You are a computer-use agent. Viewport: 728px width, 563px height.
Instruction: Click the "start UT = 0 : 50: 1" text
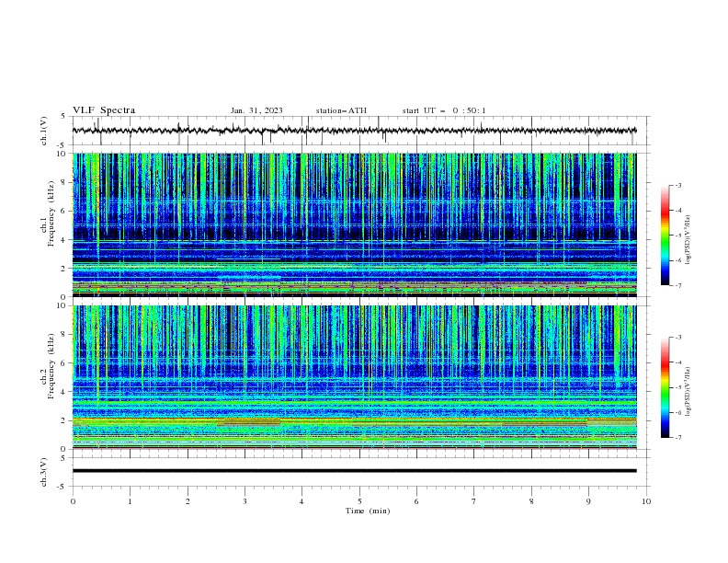point(444,110)
